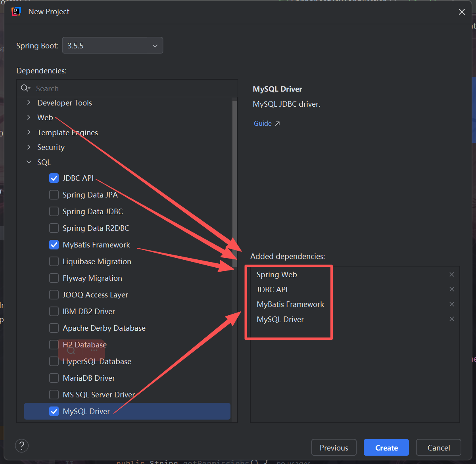Enable the HyperSQL Database checkbox

pyautogui.click(x=54, y=361)
